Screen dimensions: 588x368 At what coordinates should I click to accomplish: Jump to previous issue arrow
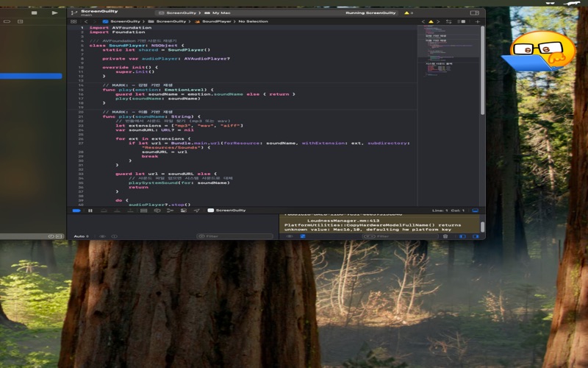tap(423, 22)
